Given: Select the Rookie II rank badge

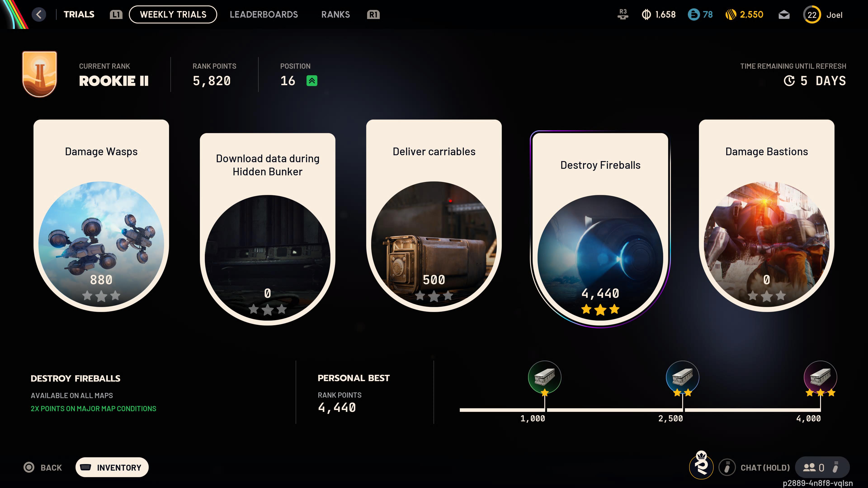Looking at the screenshot, I should coord(39,74).
